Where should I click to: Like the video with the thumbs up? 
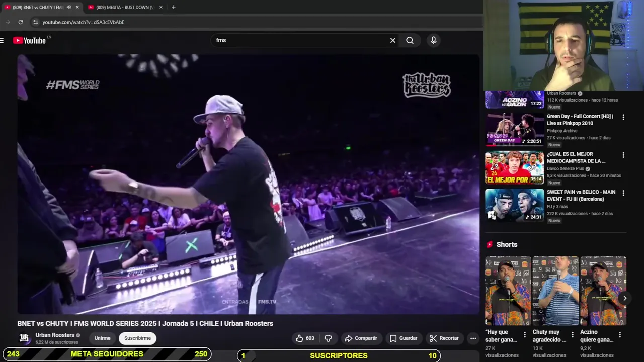305,338
